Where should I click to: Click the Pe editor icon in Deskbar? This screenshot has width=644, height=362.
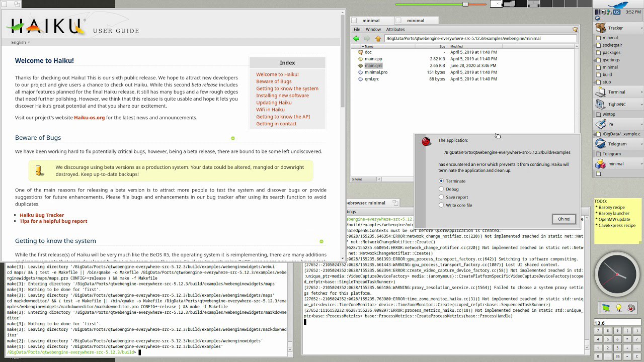coord(600,124)
